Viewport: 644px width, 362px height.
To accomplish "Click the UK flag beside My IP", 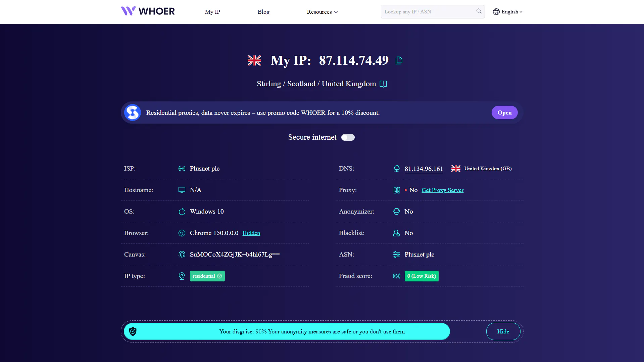I will pos(254,60).
